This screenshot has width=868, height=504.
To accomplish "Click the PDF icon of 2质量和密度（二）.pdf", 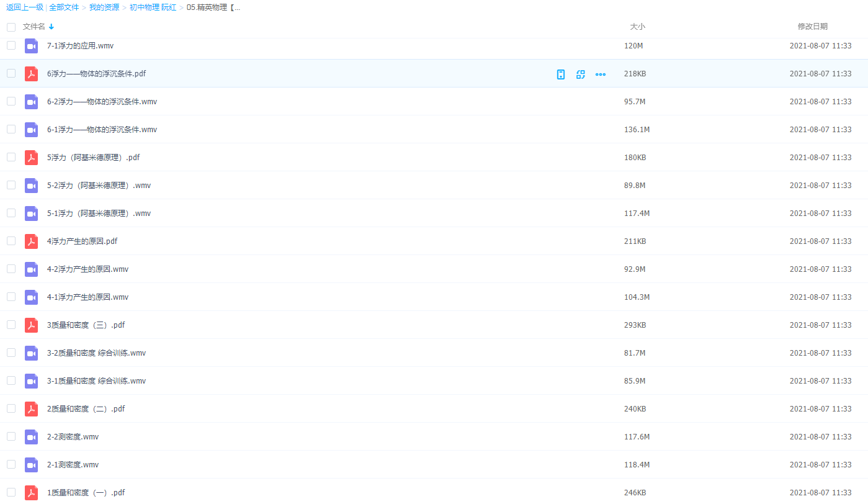I will [31, 409].
